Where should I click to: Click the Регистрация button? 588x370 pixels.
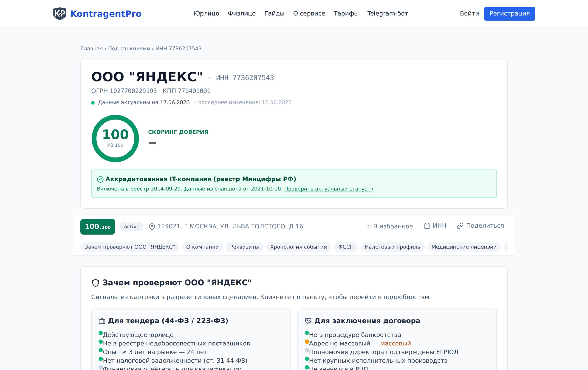pyautogui.click(x=510, y=14)
